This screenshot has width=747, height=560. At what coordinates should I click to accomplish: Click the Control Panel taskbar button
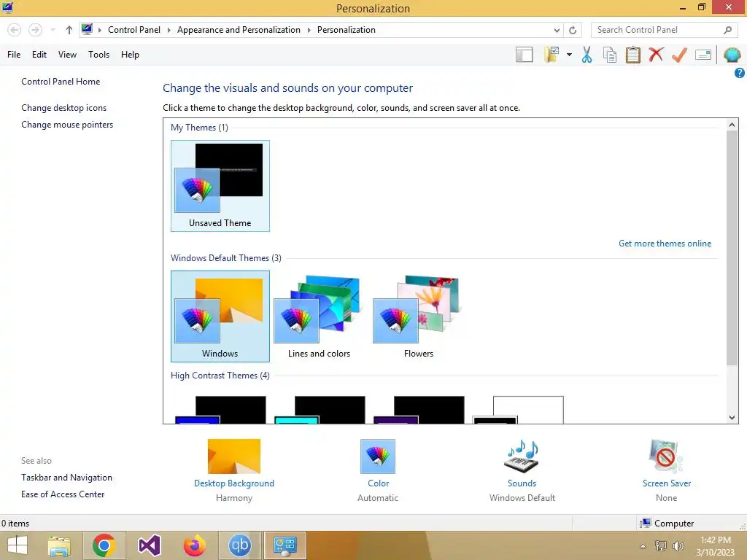tap(285, 545)
